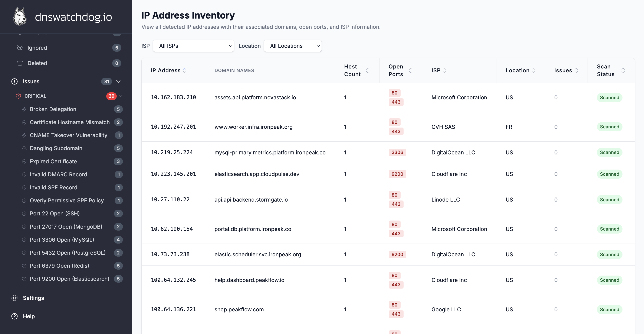Click the Dangling Subdomain warning triangle icon
This screenshot has width=644, height=334.
24,148
